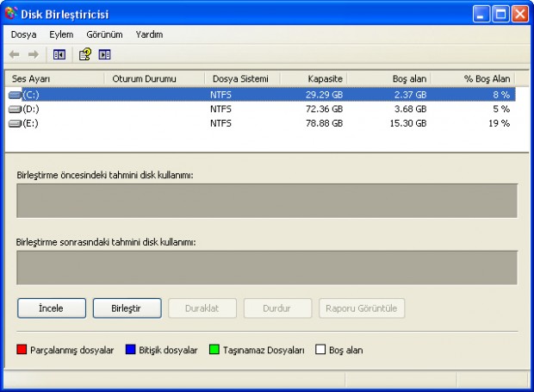Sort by the % Boş Alan column header

coord(473,78)
